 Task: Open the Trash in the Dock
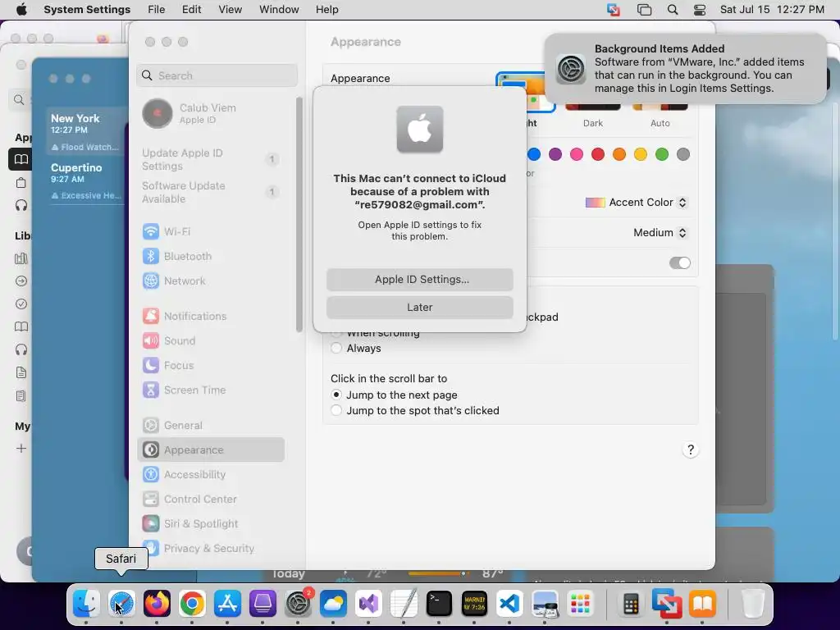(753, 604)
